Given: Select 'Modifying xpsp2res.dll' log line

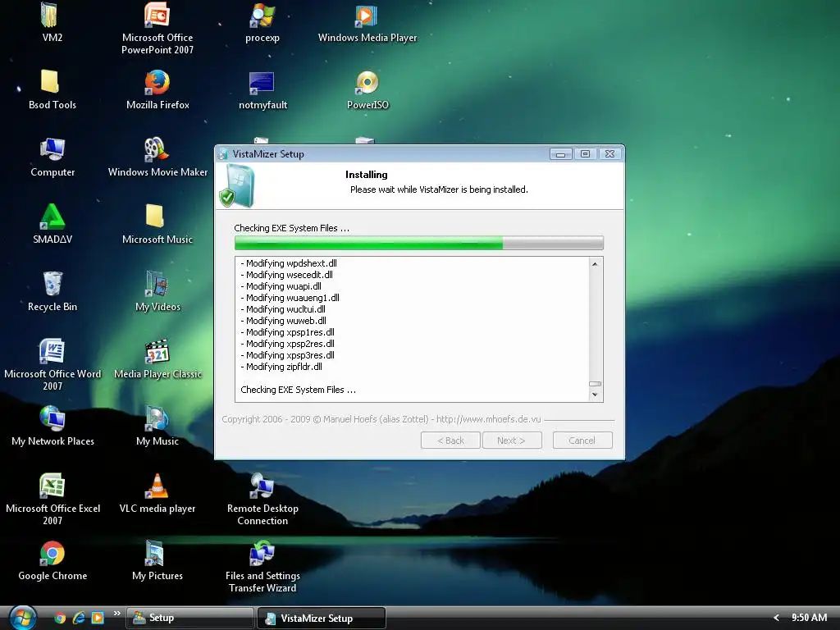Looking at the screenshot, I should point(287,344).
